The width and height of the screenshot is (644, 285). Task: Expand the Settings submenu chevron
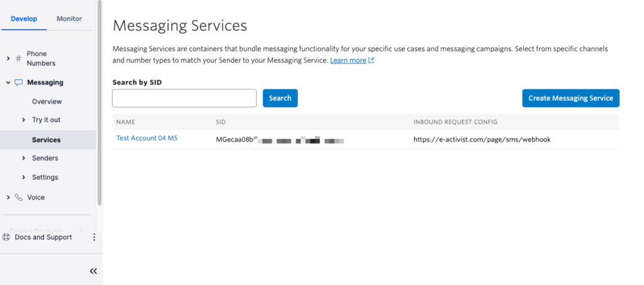coord(24,177)
